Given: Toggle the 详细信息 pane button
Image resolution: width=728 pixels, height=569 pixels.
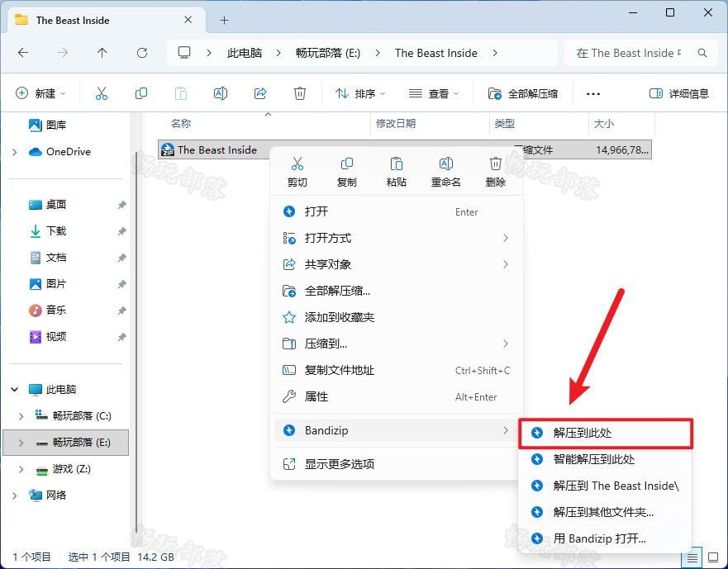Looking at the screenshot, I should 678,94.
